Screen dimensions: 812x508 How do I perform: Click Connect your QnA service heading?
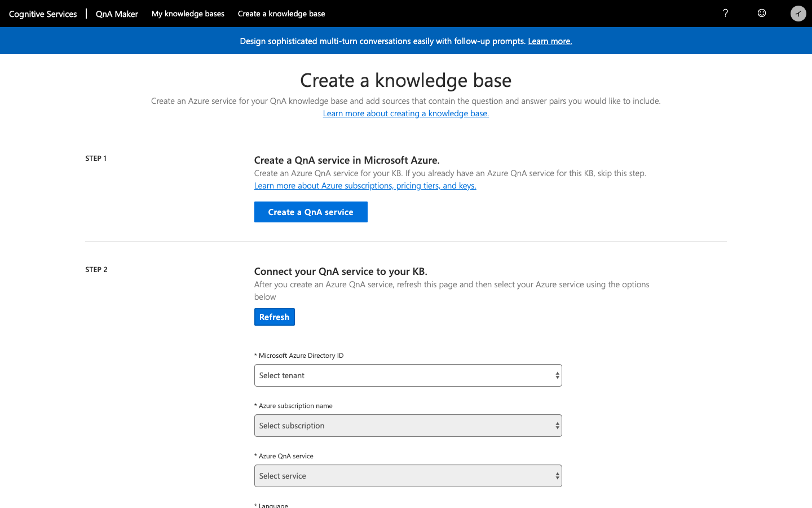(341, 271)
